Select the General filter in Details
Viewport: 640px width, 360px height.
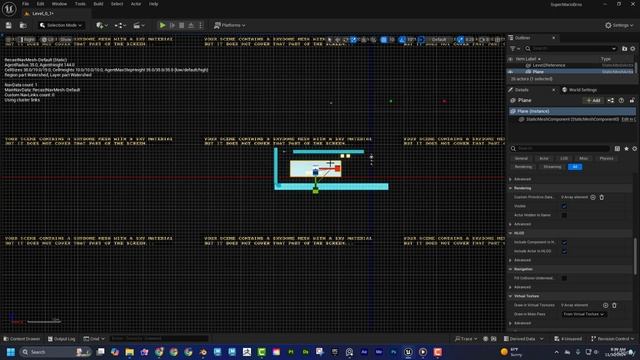[521, 158]
